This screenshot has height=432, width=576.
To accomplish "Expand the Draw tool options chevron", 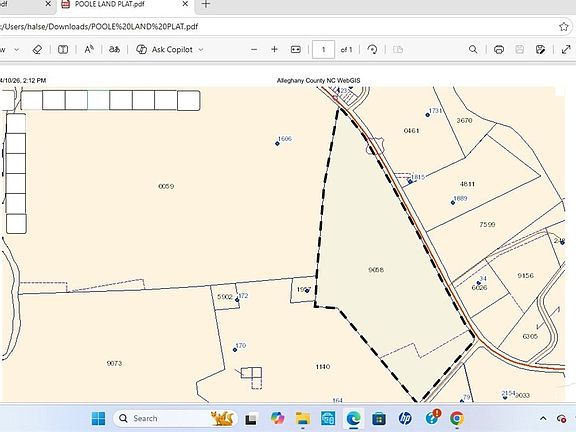I will (x=17, y=50).
